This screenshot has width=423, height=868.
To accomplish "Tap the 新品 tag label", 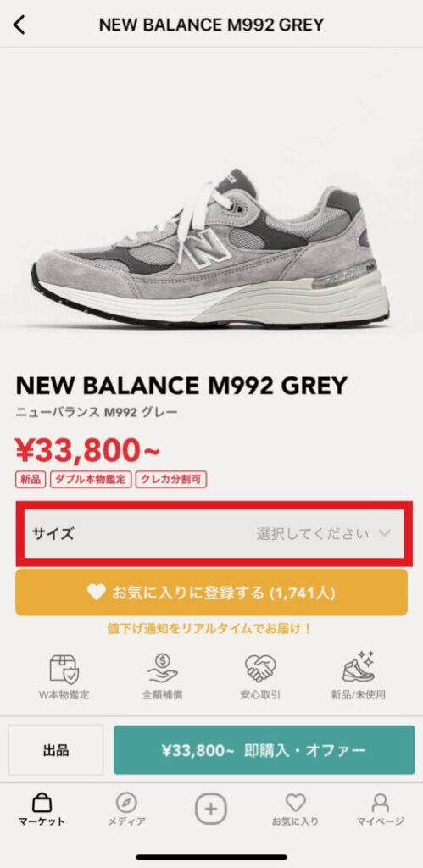I will [x=31, y=480].
